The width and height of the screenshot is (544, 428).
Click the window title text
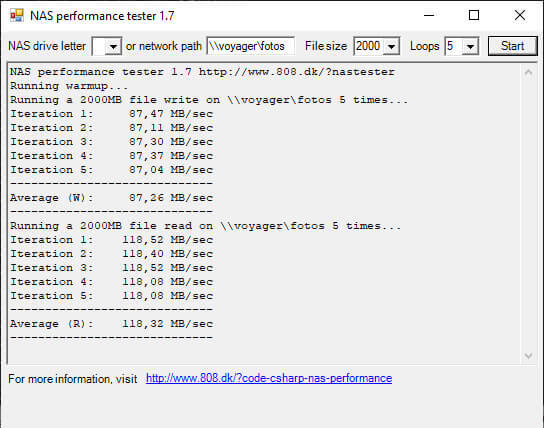tap(102, 16)
